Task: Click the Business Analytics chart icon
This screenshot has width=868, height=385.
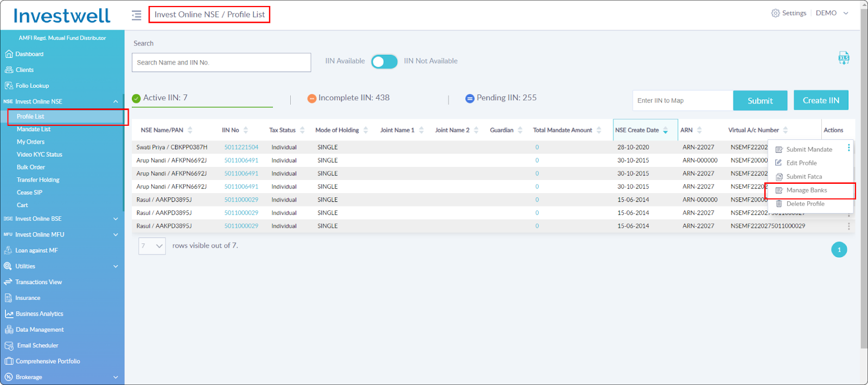Action: (9, 314)
